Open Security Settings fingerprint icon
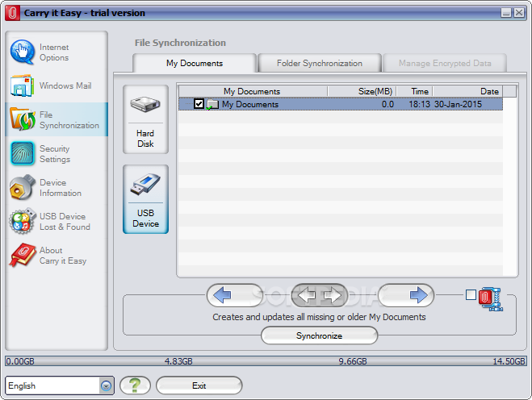This screenshot has height=400, width=532. coord(23,153)
